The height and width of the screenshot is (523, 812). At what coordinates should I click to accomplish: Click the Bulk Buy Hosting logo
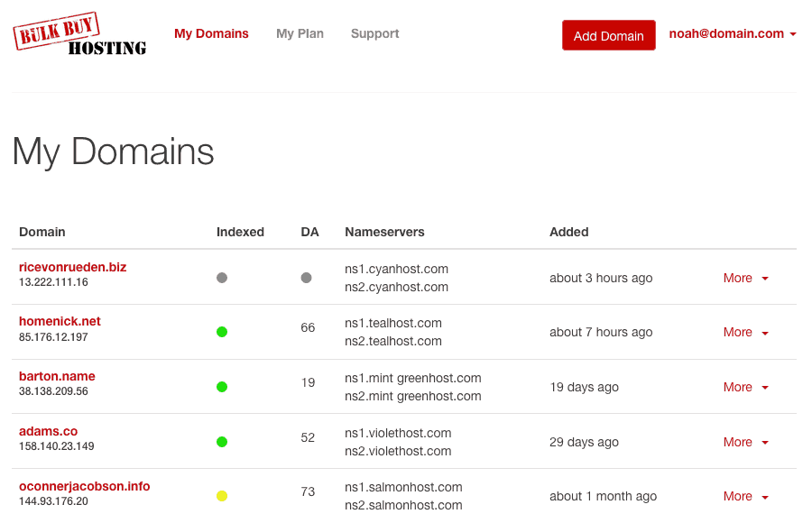click(79, 33)
